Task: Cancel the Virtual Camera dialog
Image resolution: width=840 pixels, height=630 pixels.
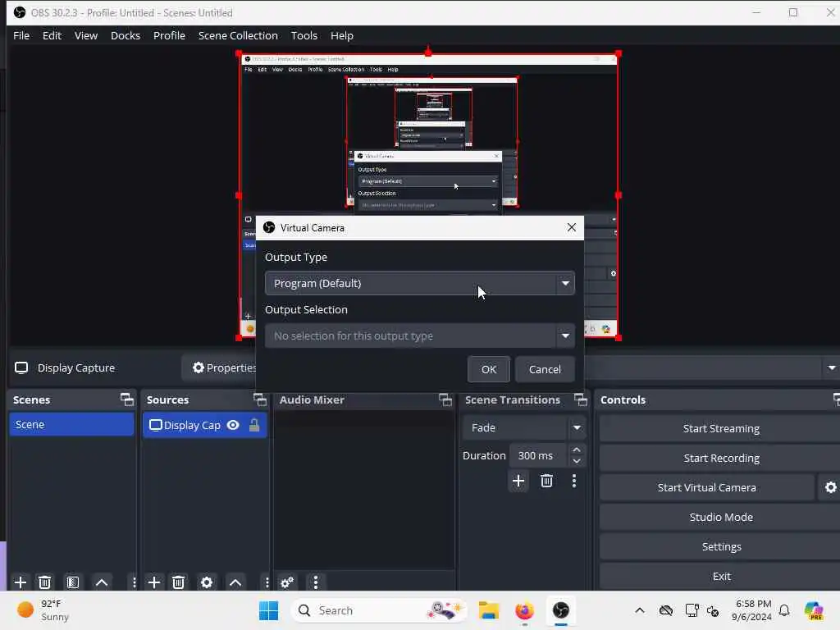Action: (545, 369)
